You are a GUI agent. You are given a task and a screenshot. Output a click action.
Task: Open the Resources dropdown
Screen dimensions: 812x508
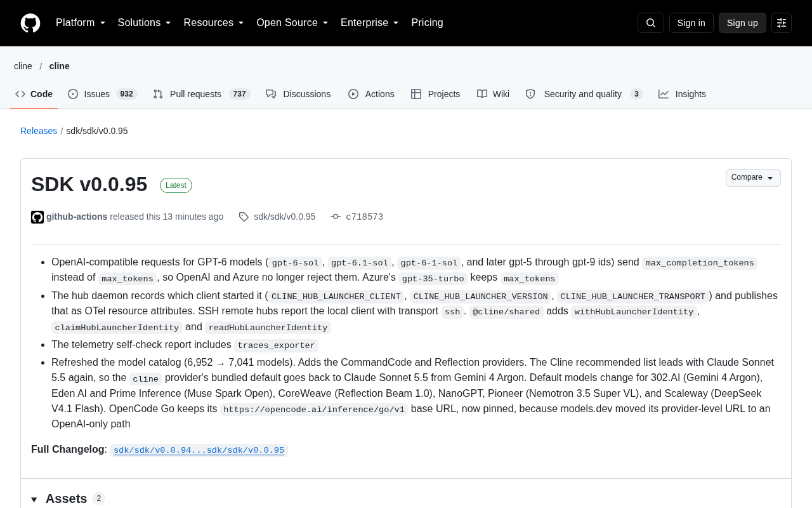point(214,23)
